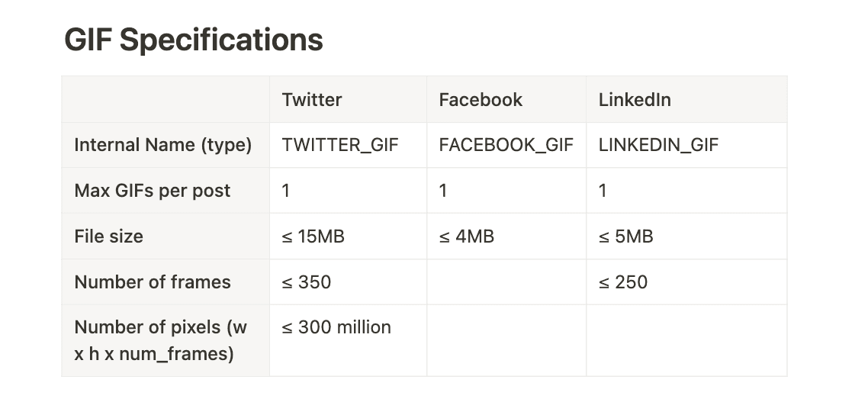Click the Number of pixels row label
This screenshot has height=415, width=868.
[x=160, y=340]
